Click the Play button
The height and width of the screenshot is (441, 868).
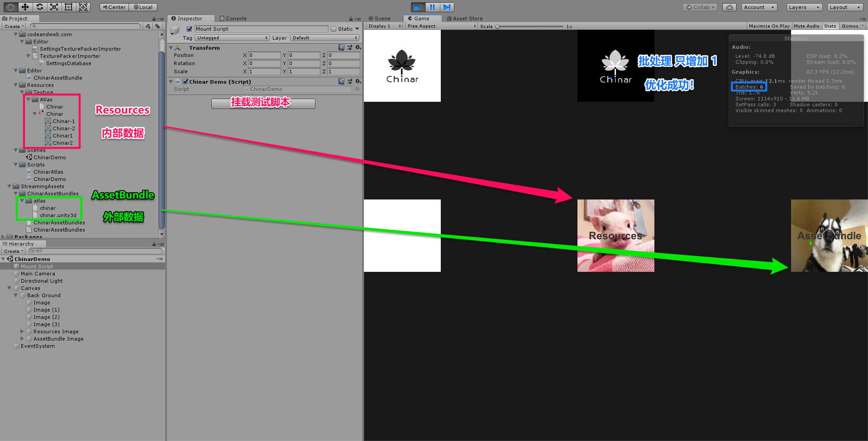tap(418, 7)
